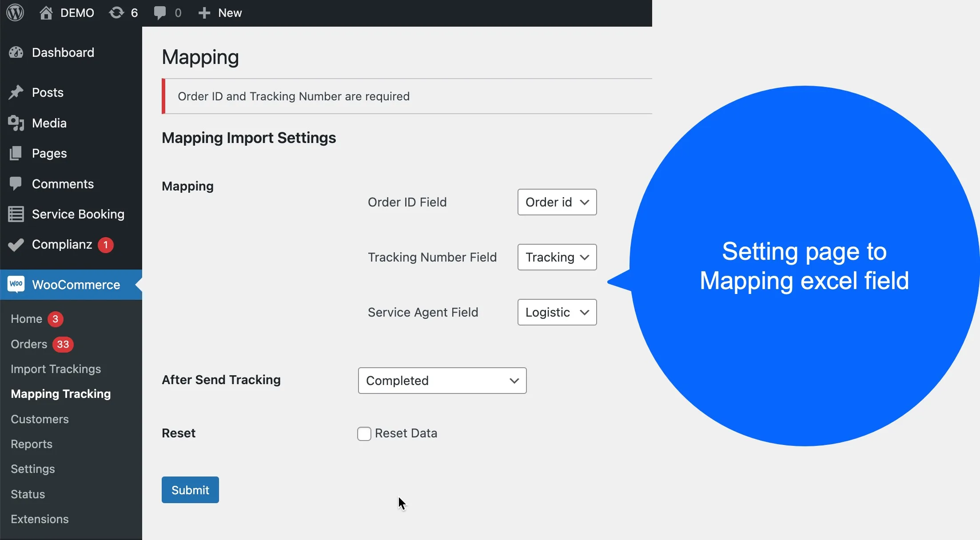Viewport: 980px width, 540px height.
Task: Go to Import Trackings submenu
Action: click(x=56, y=369)
